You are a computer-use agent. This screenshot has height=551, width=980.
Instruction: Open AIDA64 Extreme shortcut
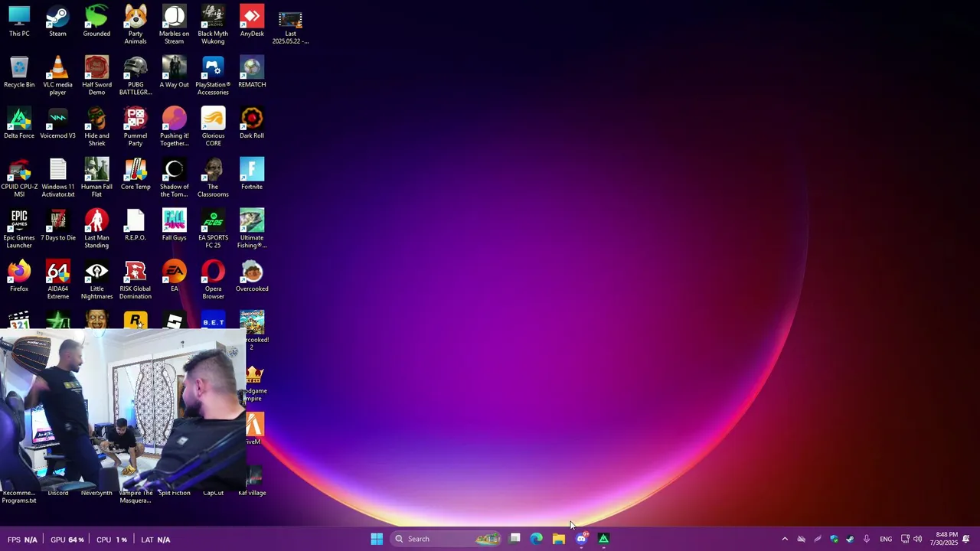(57, 281)
